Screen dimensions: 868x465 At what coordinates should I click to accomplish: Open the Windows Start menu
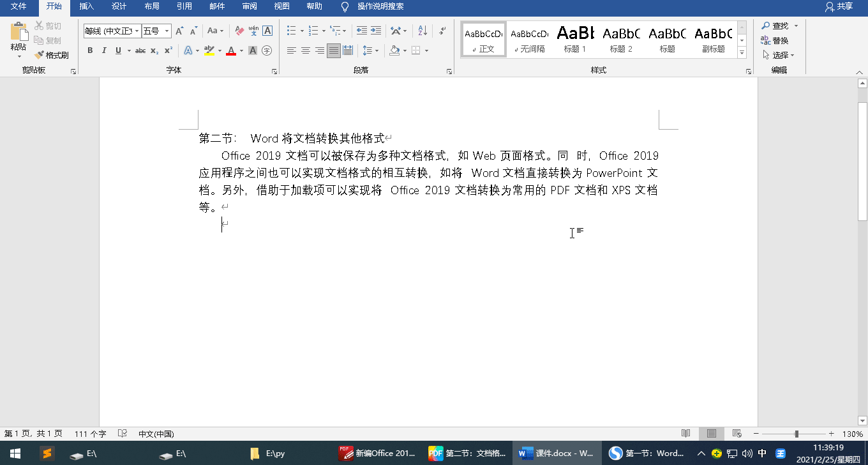[15, 454]
